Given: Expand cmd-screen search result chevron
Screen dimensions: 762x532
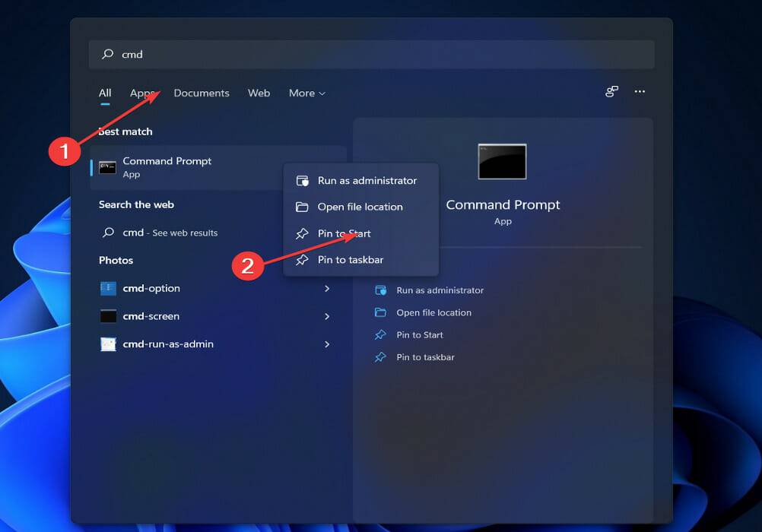Looking at the screenshot, I should tap(327, 316).
